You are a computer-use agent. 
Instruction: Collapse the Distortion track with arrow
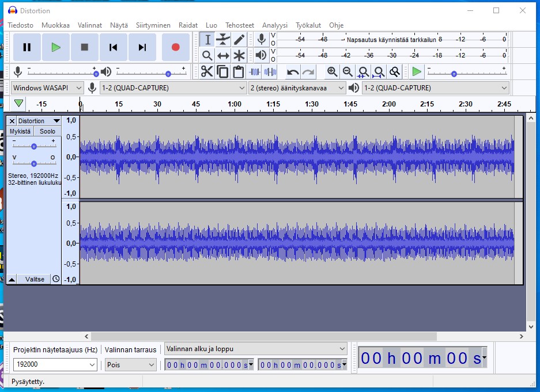click(x=12, y=279)
